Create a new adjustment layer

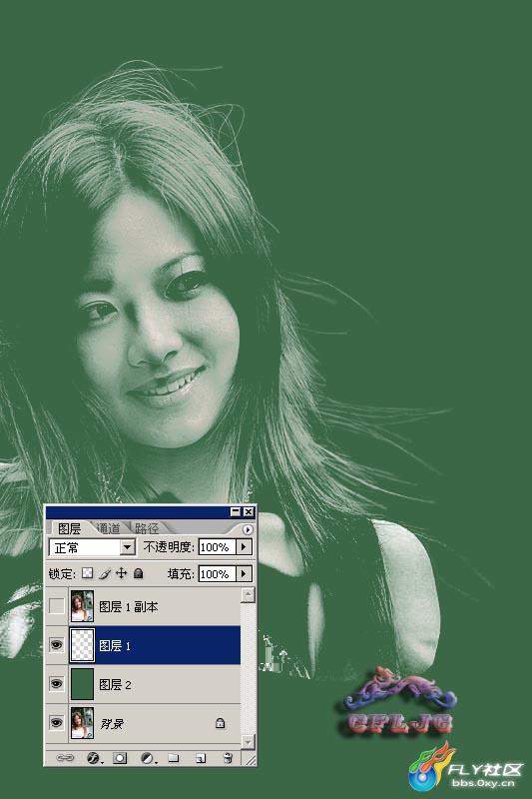click(148, 758)
